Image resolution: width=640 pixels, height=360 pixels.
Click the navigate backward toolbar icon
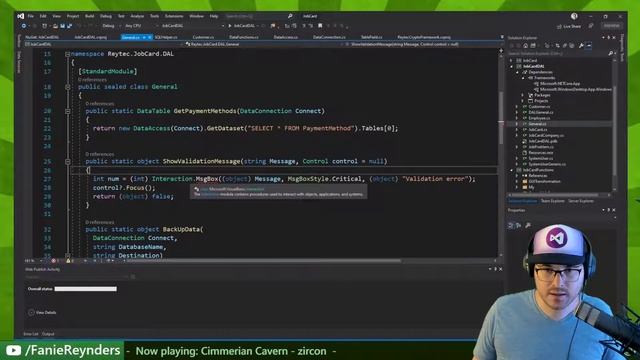(x=24, y=26)
